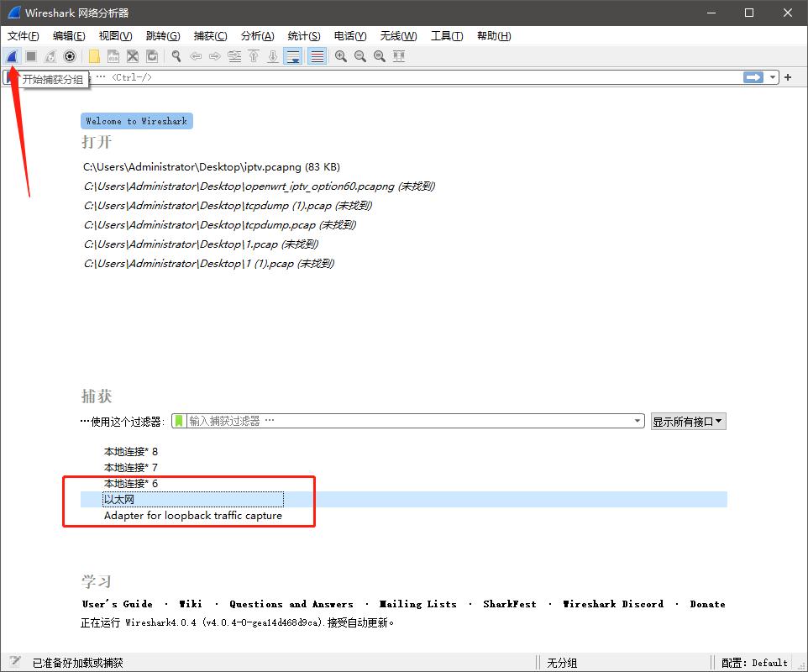Click the 输入捕获过滤器 input field
This screenshot has height=672, width=808.
403,421
